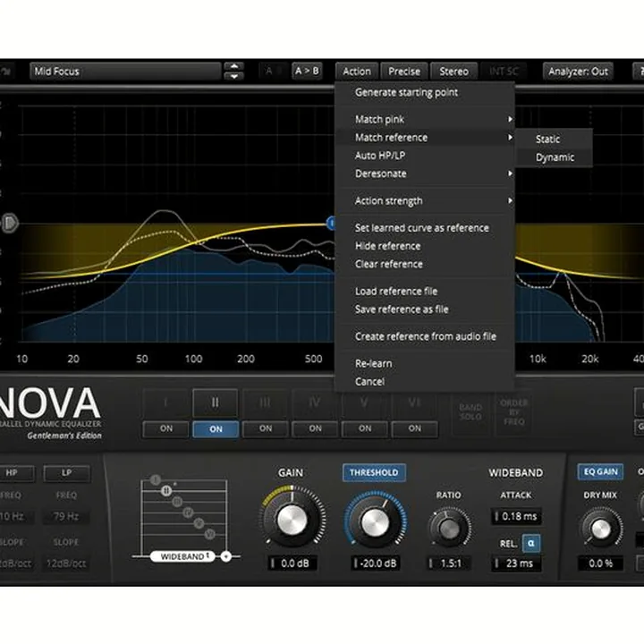This screenshot has height=644, width=644.
Task: Click the THRESHOLD knob
Action: click(x=375, y=522)
